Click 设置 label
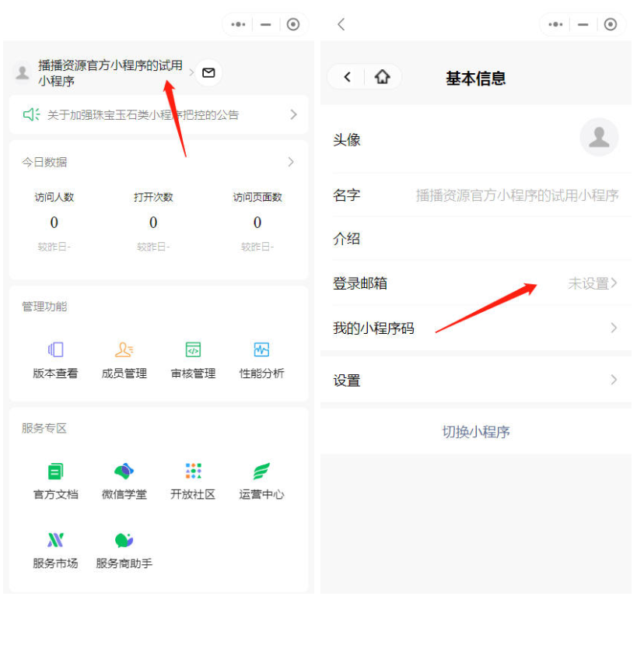644x649 pixels. 347,381
